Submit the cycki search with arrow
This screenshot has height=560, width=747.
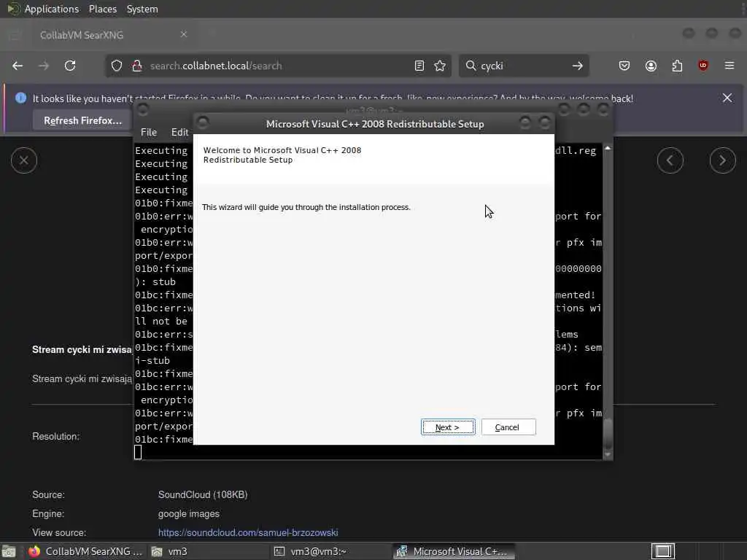[x=578, y=66]
